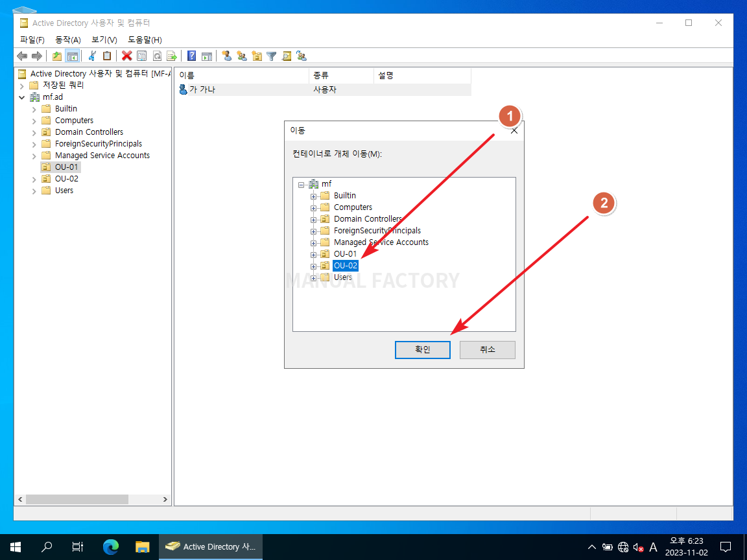Confirm with the 확인 button
The width and height of the screenshot is (747, 560).
tap(423, 349)
